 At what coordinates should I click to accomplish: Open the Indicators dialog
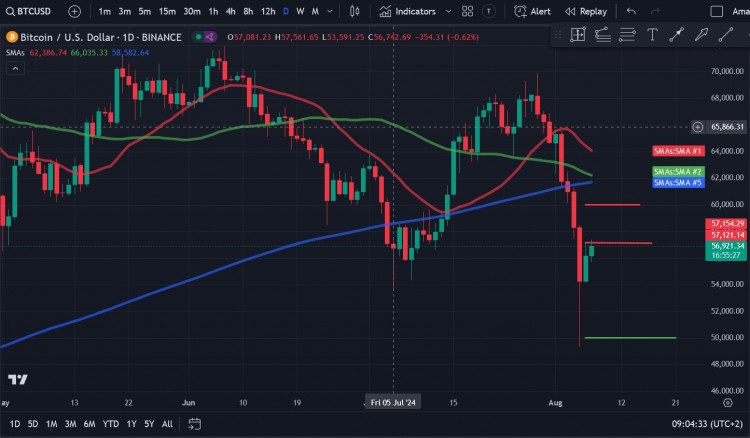[x=408, y=11]
